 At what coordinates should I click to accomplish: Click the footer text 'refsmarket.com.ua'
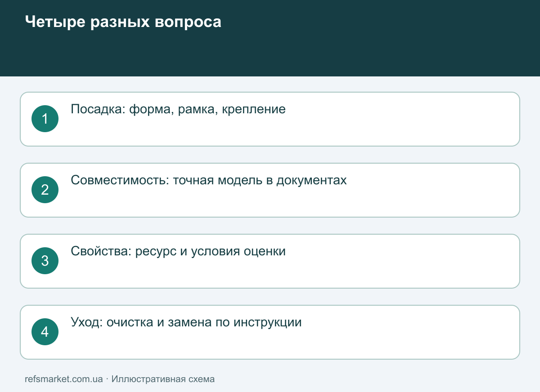click(x=64, y=379)
